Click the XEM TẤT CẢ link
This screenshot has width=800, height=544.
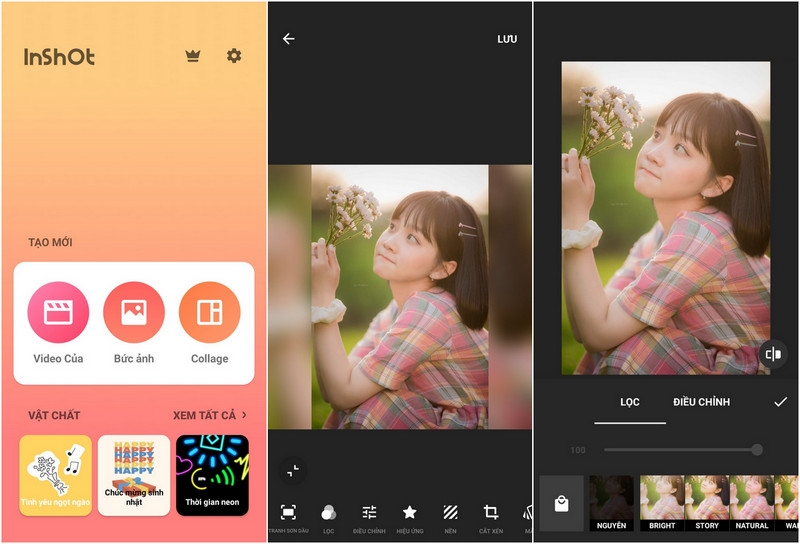pyautogui.click(x=204, y=415)
